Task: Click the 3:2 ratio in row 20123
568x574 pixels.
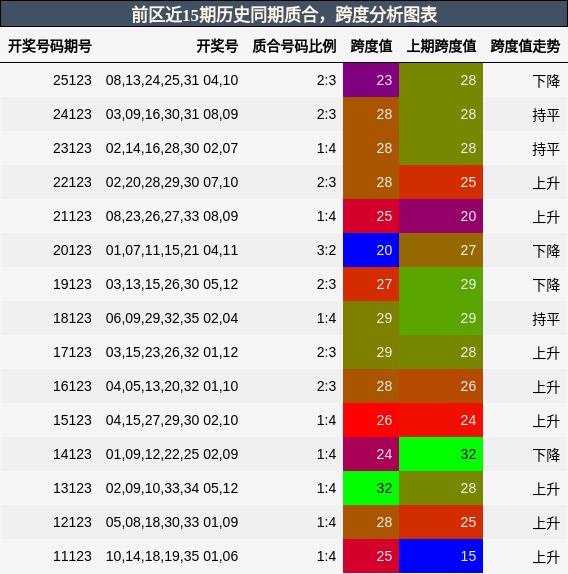Action: click(326, 250)
